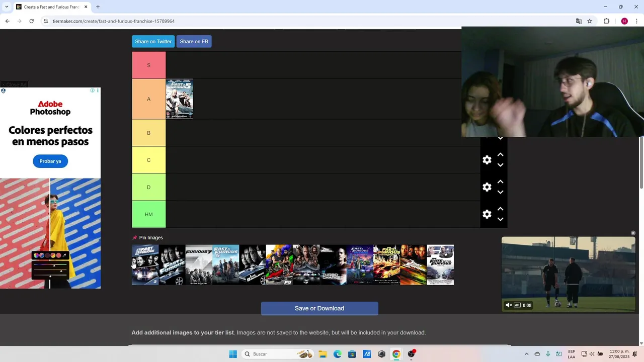Viewport: 644px width, 362px height.
Task: Close the Fast and Furious tab
Action: coord(86,7)
